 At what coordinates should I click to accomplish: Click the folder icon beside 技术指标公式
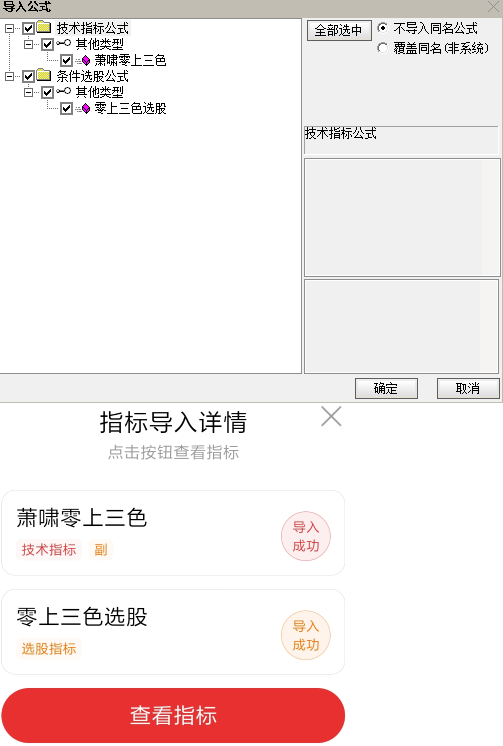click(44, 28)
